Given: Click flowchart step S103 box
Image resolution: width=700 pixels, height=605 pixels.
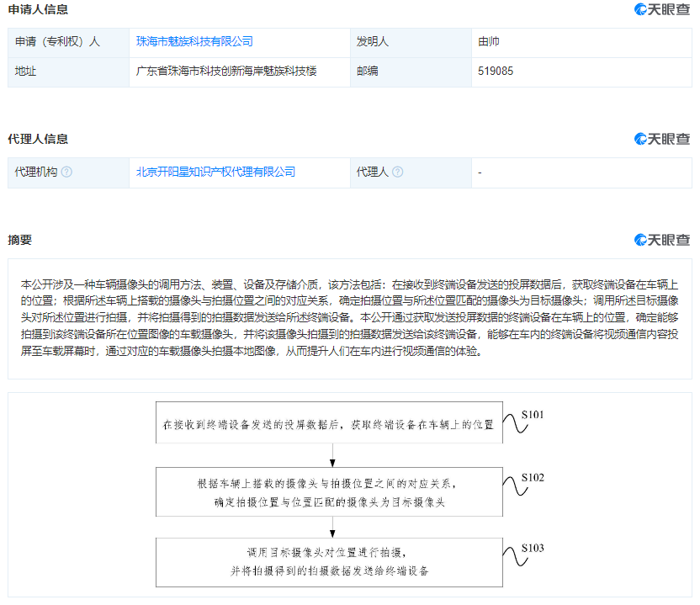Looking at the screenshot, I should pos(329,563).
